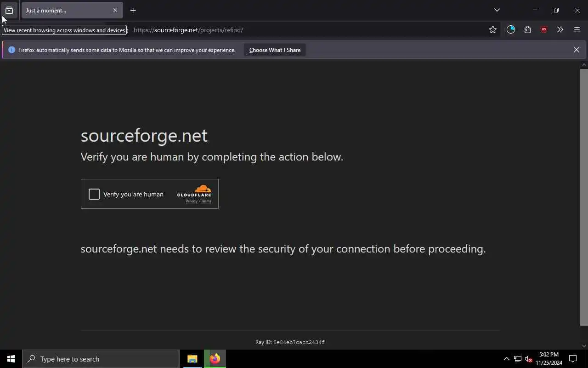Show more tools overflow chevron

(x=560, y=30)
